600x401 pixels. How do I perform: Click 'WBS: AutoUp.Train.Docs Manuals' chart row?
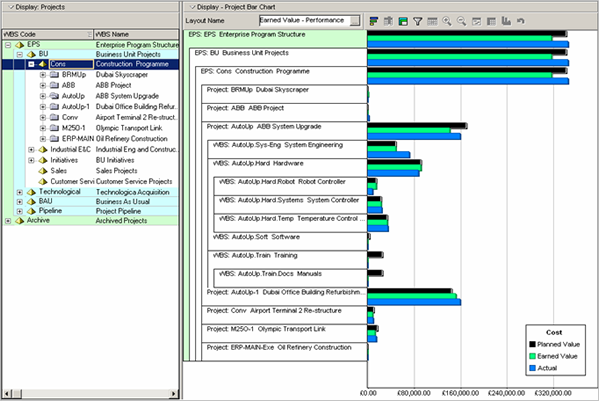(290, 278)
